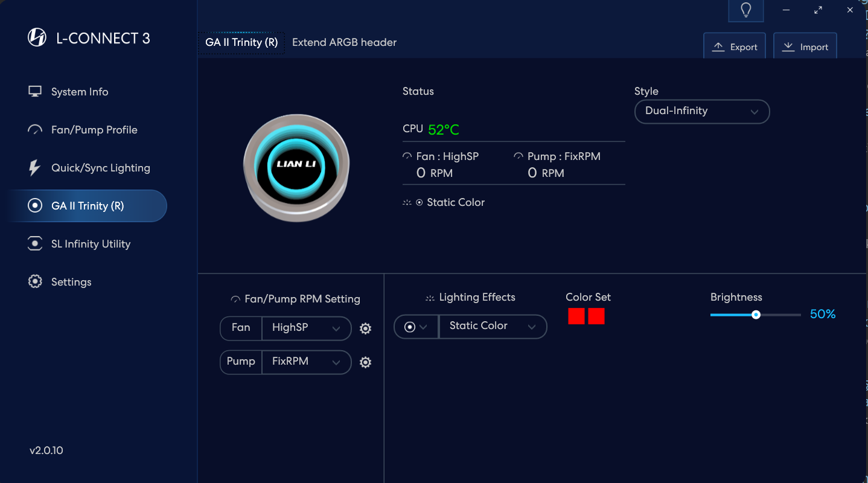Click the Export button
Image resolution: width=868 pixels, height=483 pixels.
[x=735, y=46]
